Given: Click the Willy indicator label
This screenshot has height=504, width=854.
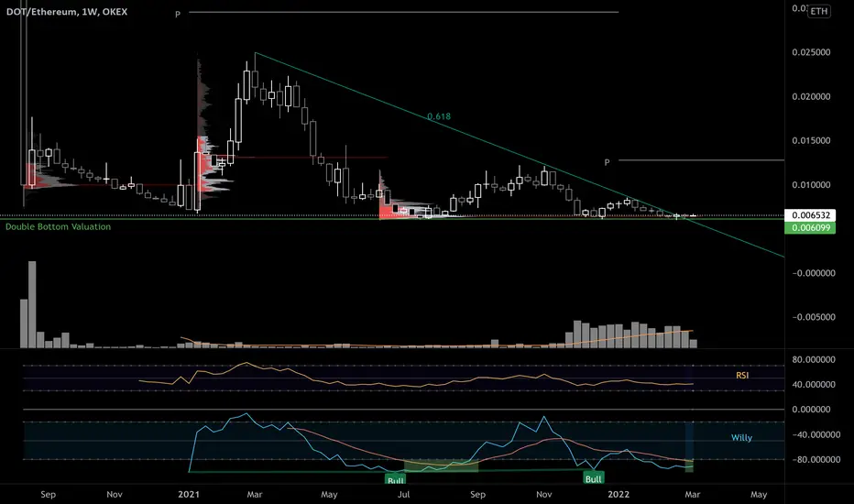Looking at the screenshot, I should [741, 437].
